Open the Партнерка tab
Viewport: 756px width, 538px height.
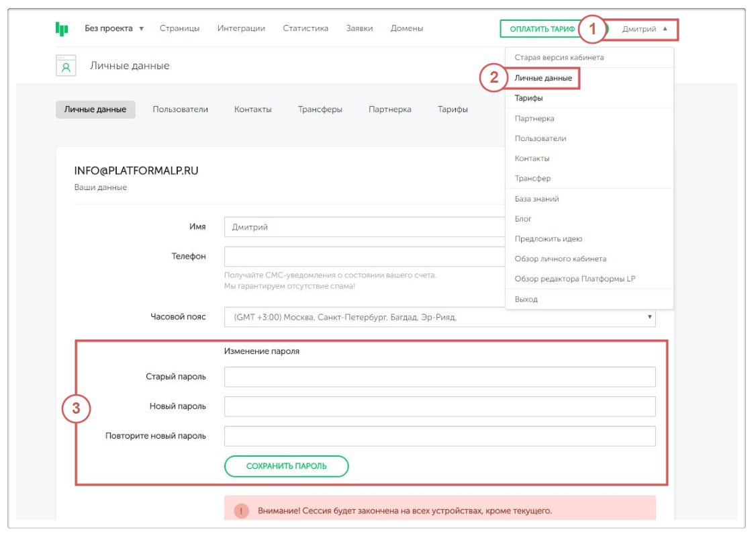[x=389, y=109]
